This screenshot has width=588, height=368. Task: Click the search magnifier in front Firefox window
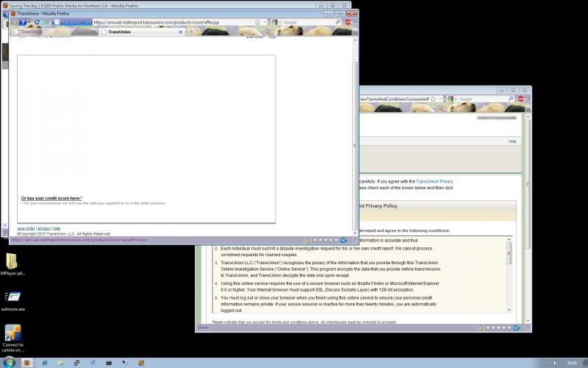[x=337, y=22]
